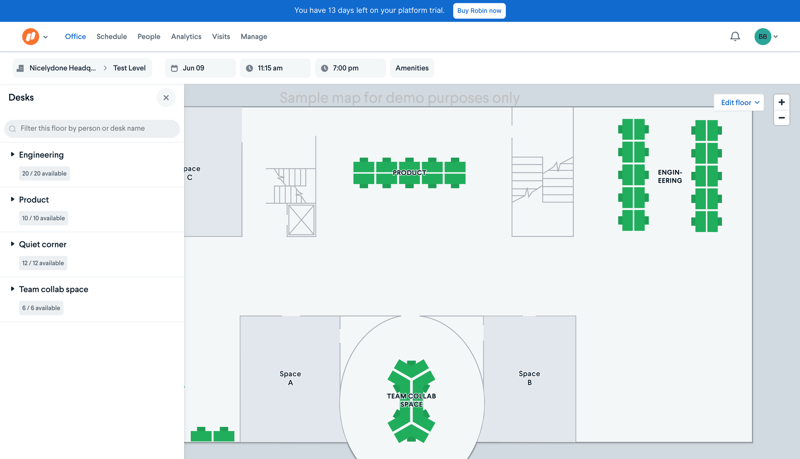Click the Desks panel heading
This screenshot has height=459, width=800.
pyautogui.click(x=21, y=97)
